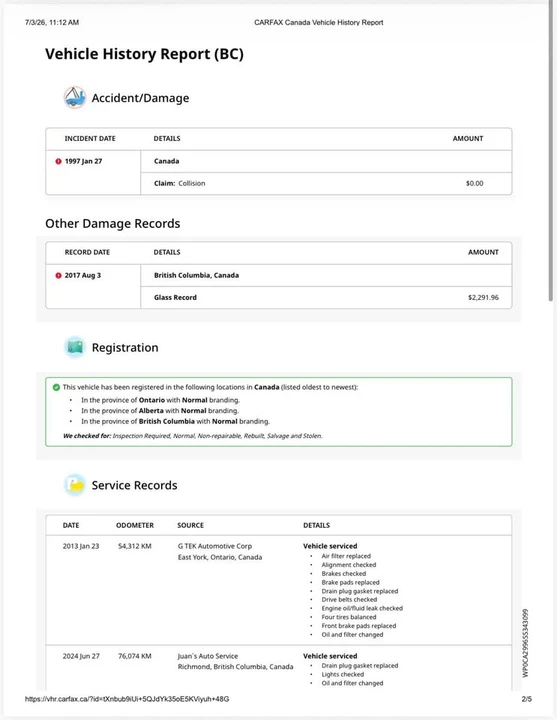This screenshot has width=557, height=720.
Task: Click the 2013 Jan 23 service record date
Action: (x=81, y=546)
